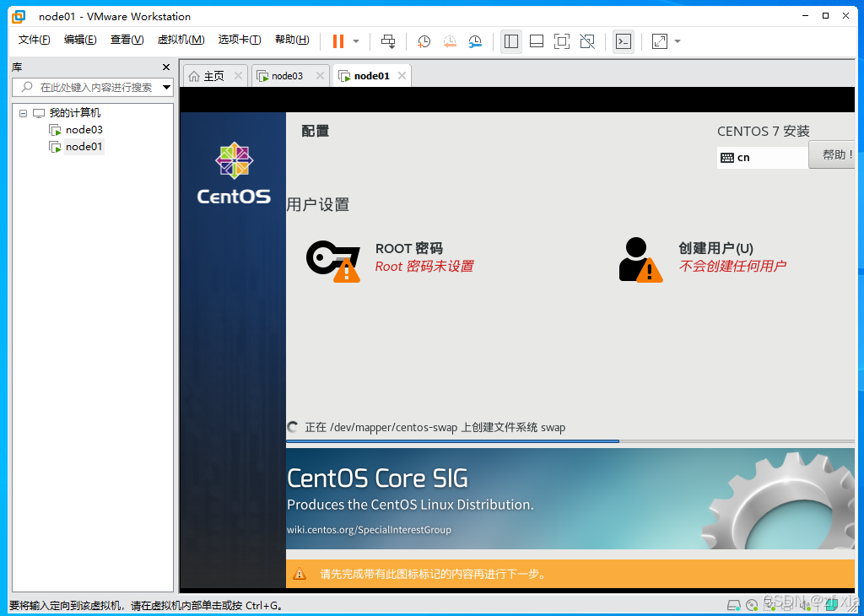Image resolution: width=864 pixels, height=616 pixels.
Task: Click the network adapter status icon
Action: coord(769,606)
